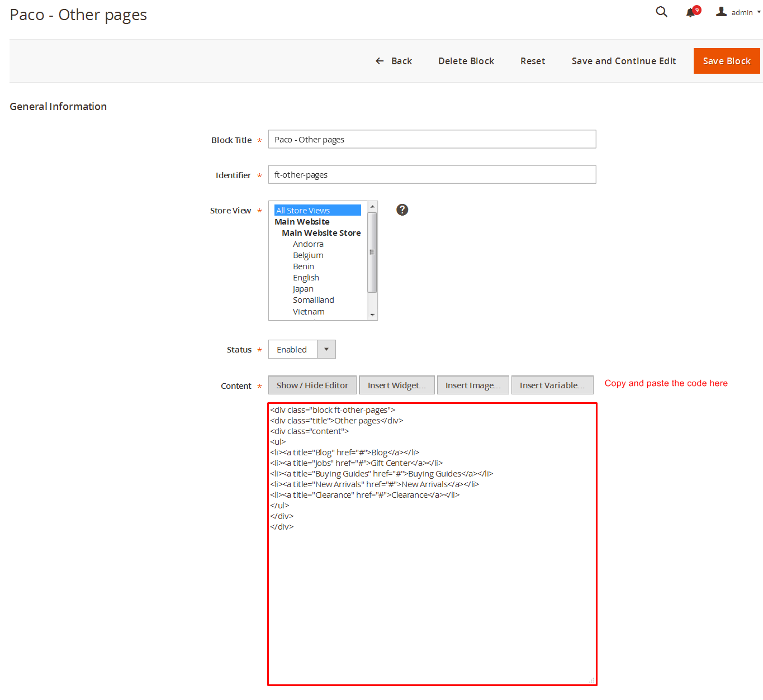
Task: Select Main Website Store entry
Action: [x=321, y=233]
